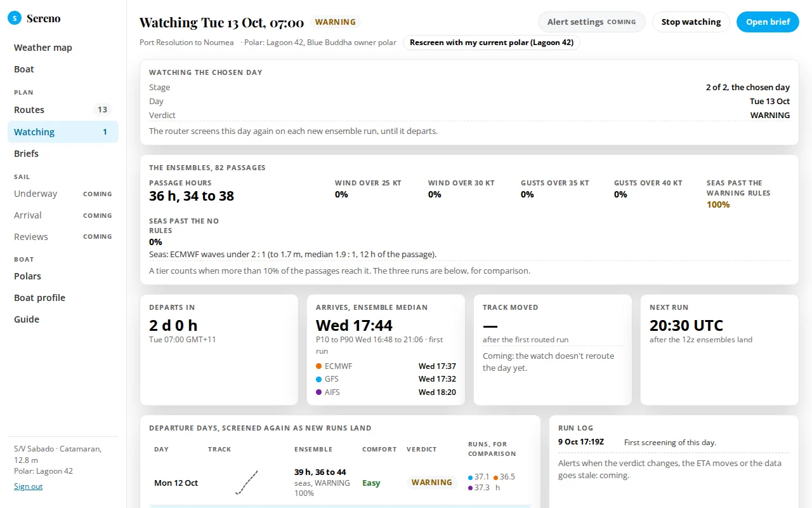Open Boat profile in sidebar
This screenshot has width=812, height=508.
coord(63,298)
